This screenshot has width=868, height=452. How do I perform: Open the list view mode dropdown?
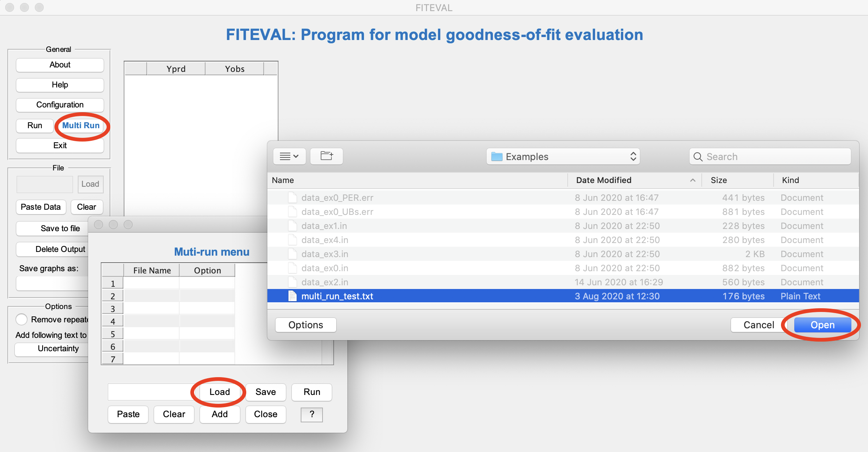tap(289, 156)
